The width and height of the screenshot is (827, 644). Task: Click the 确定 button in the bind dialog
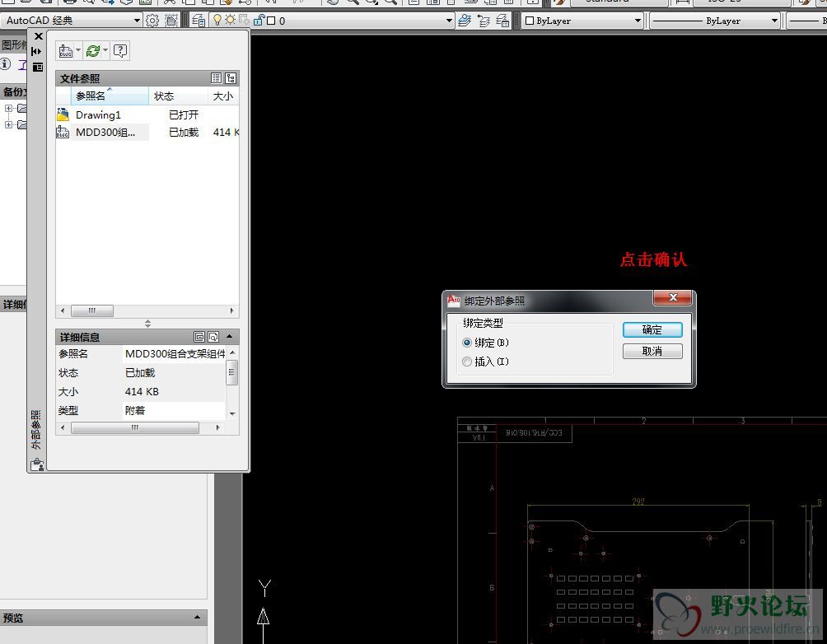pyautogui.click(x=652, y=329)
